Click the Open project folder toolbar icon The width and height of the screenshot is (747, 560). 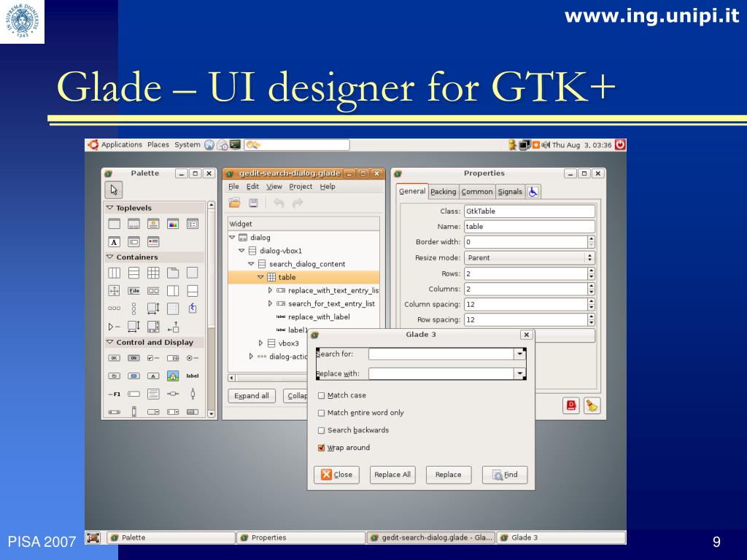234,203
